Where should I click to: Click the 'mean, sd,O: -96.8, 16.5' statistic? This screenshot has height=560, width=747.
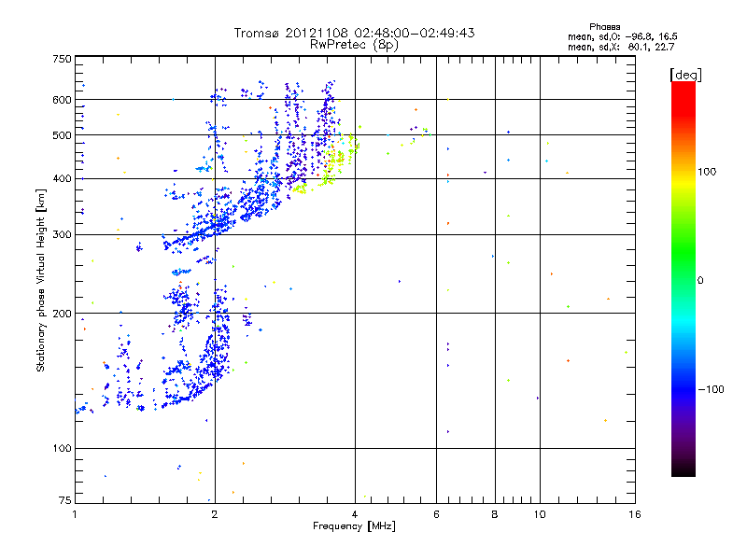tap(622, 37)
